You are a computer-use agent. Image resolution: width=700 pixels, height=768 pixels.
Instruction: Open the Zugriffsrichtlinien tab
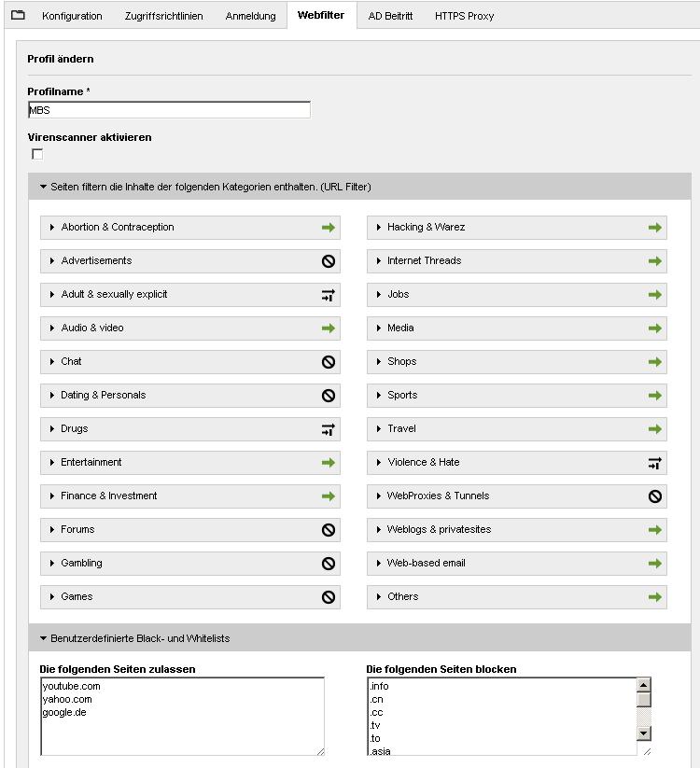tap(163, 16)
